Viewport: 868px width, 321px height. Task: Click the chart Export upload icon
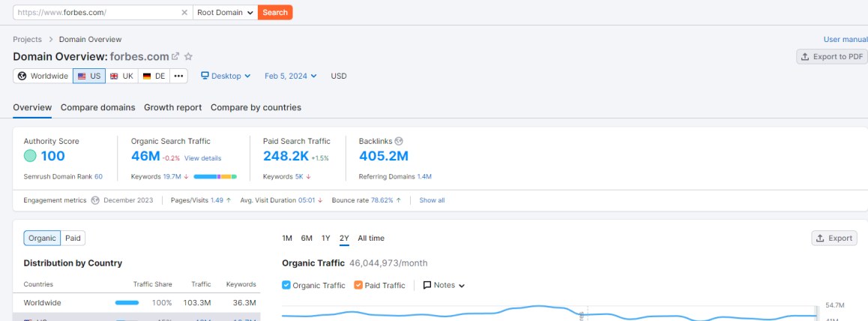821,238
